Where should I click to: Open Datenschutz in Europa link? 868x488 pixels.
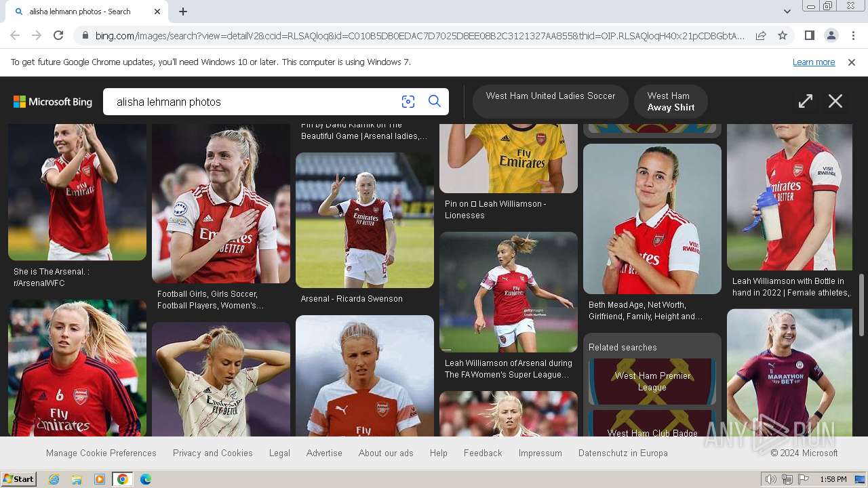pos(623,453)
